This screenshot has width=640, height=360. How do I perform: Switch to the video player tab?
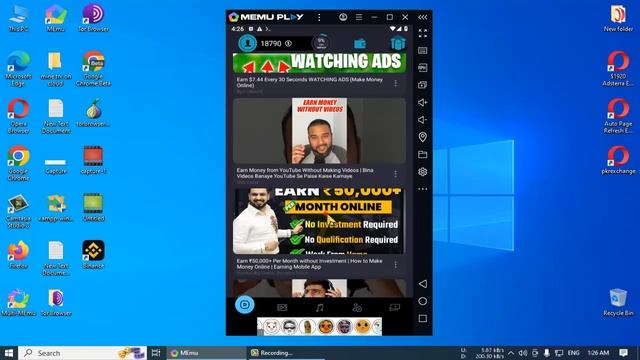click(x=282, y=307)
